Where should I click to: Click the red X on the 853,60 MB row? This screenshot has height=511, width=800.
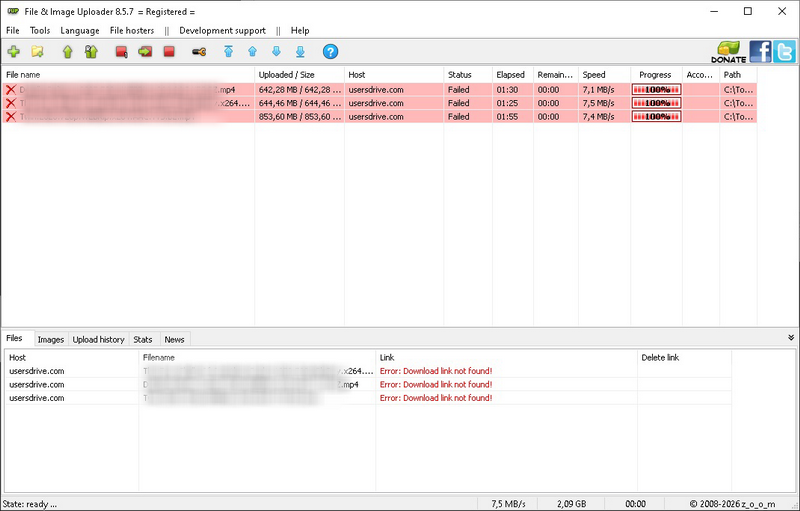(11, 117)
